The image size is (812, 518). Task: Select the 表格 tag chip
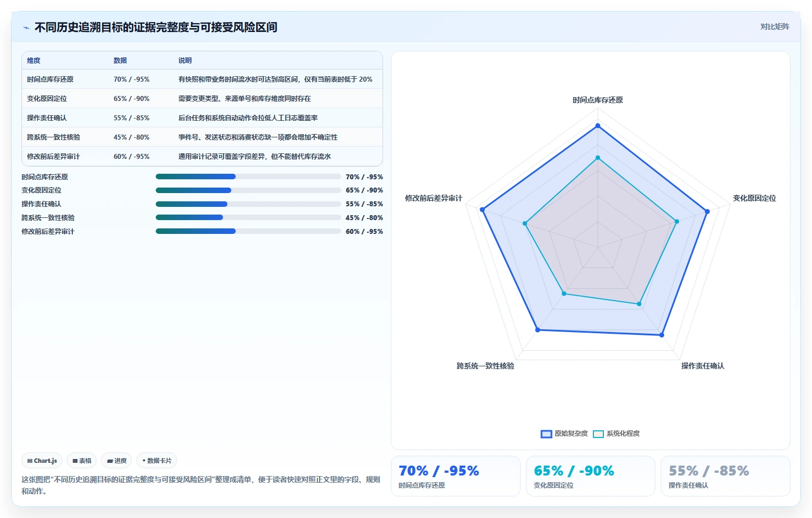click(x=82, y=461)
